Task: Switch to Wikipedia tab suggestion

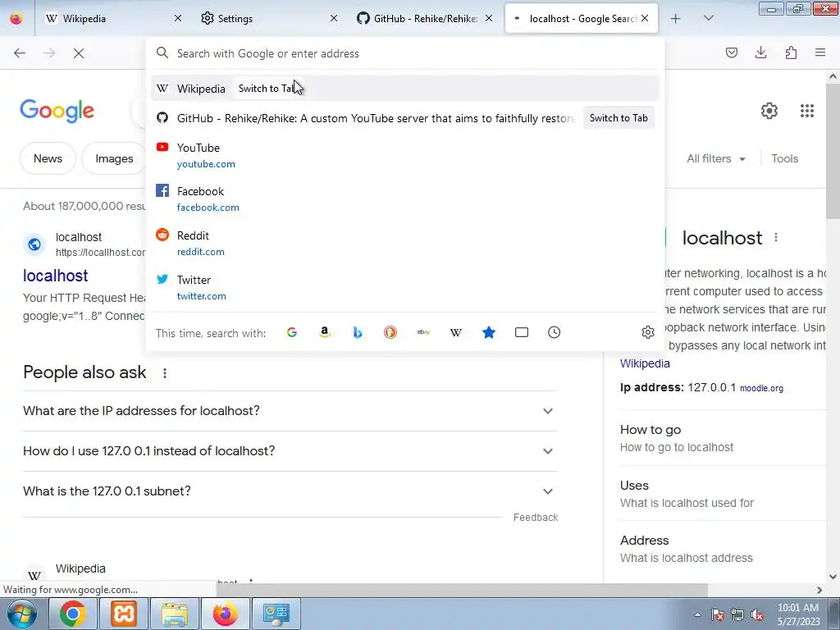Action: click(404, 89)
